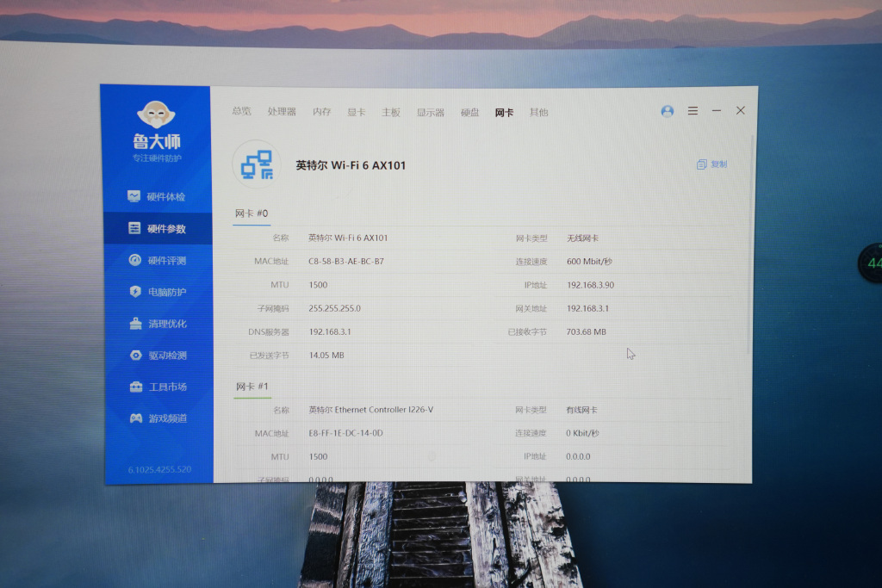Click MAC address E8-FF-1E-DC-14-0D
The height and width of the screenshot is (588, 882).
click(x=346, y=433)
